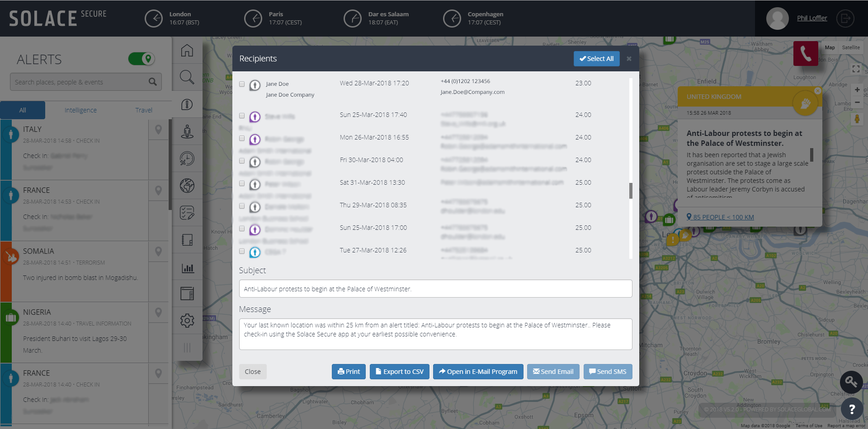Open the flight clock icon in the sidebar

coord(187,159)
